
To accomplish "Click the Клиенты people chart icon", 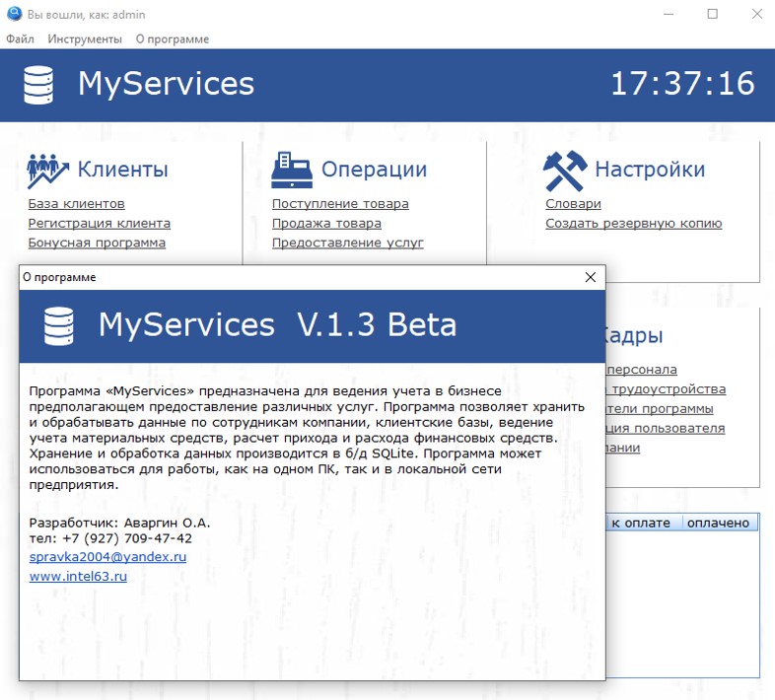I will pyautogui.click(x=47, y=171).
